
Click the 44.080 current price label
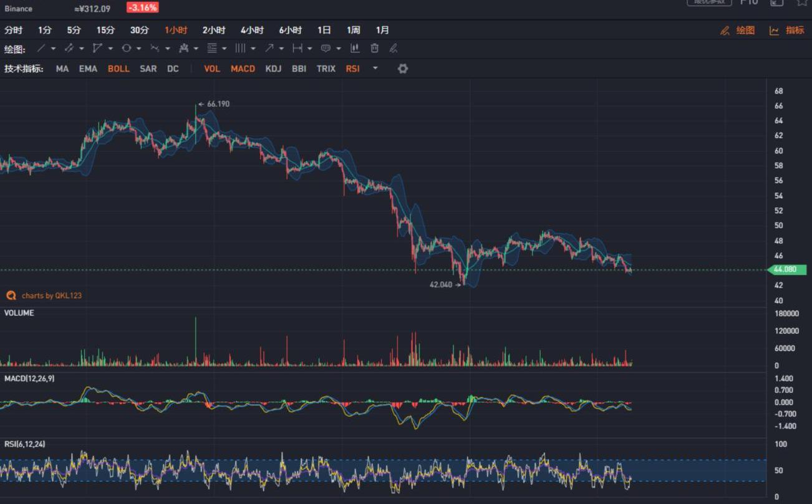click(786, 270)
